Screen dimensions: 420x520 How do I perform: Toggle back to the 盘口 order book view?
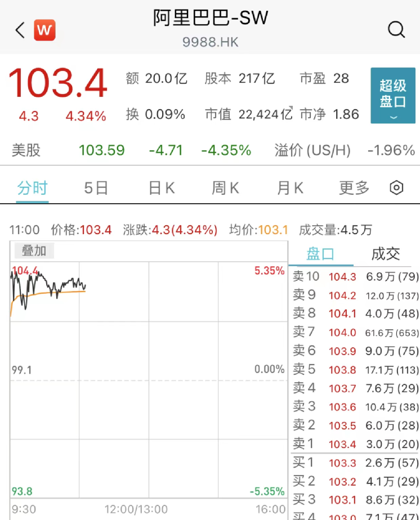pos(322,254)
